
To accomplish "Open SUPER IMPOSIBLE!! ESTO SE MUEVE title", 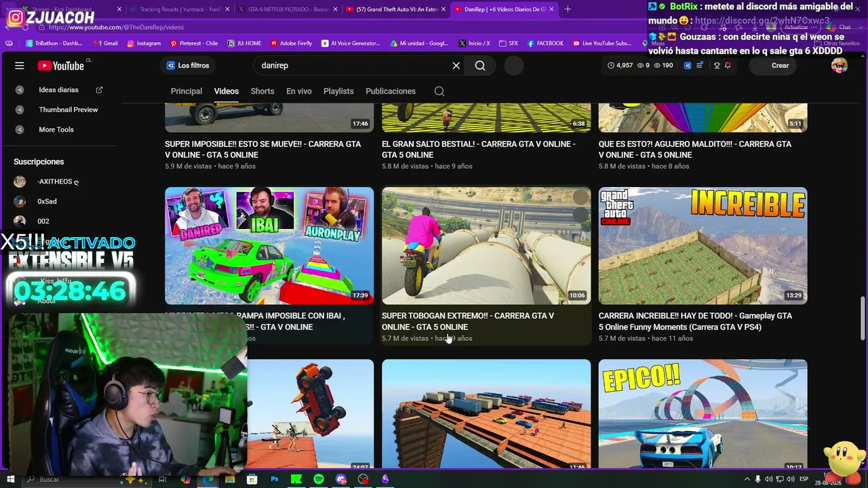I will coord(263,150).
